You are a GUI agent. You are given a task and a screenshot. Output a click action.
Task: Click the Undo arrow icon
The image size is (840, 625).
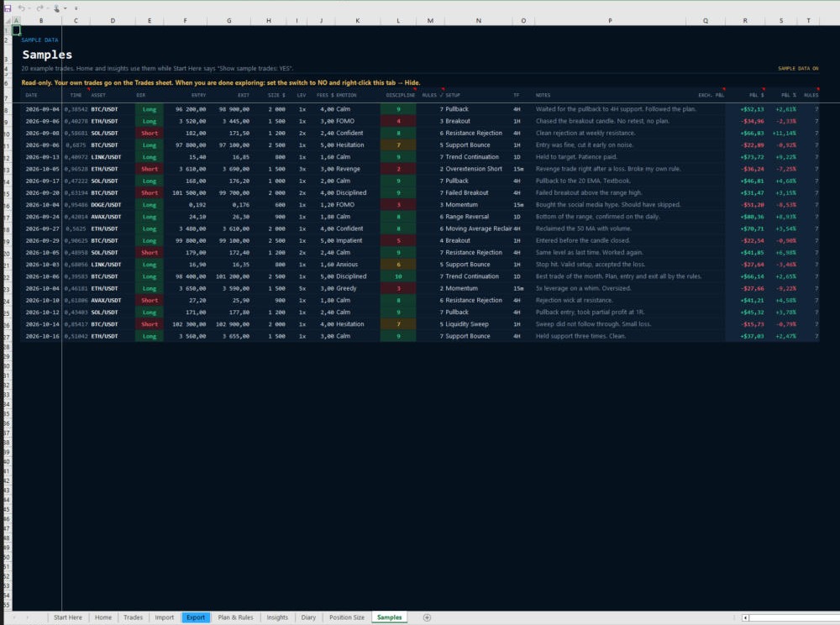coord(21,8)
